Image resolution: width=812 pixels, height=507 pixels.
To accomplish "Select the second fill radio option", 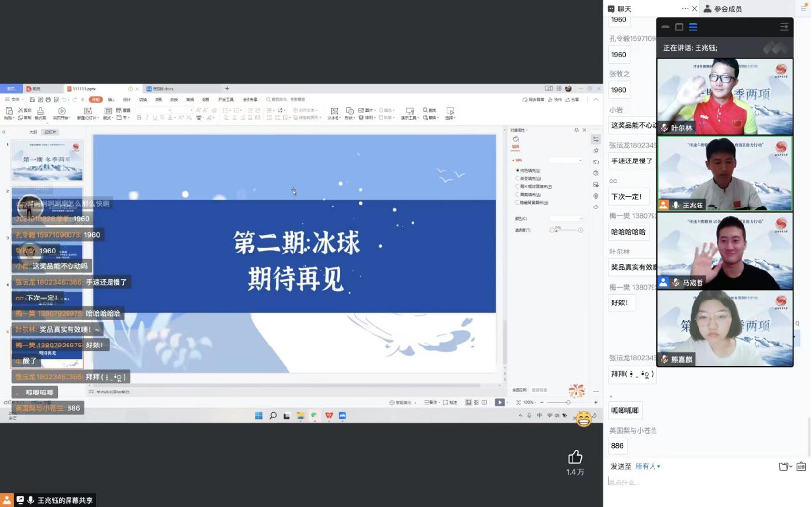I will (518, 178).
